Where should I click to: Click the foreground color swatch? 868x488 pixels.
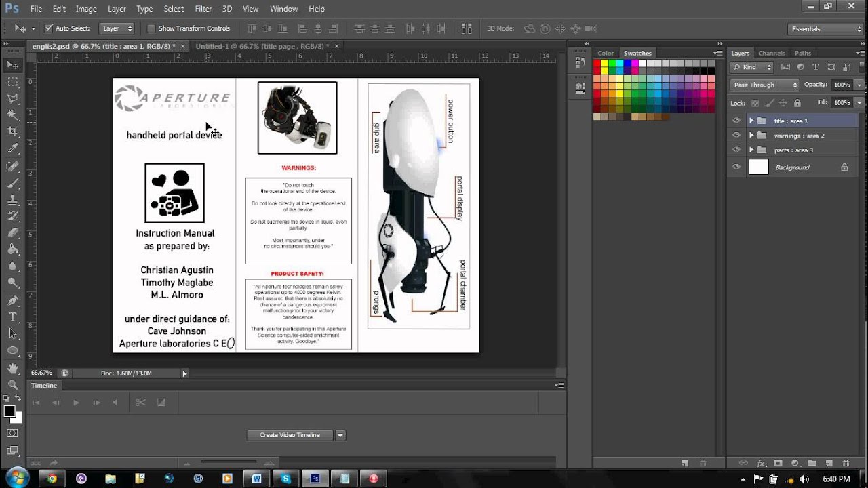tap(9, 411)
